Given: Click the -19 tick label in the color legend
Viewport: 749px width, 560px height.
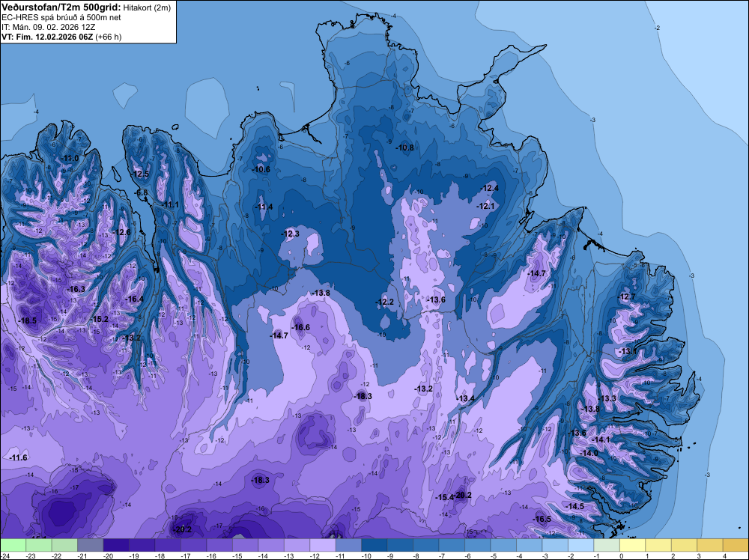Looking at the screenshot, I should coord(134,556).
